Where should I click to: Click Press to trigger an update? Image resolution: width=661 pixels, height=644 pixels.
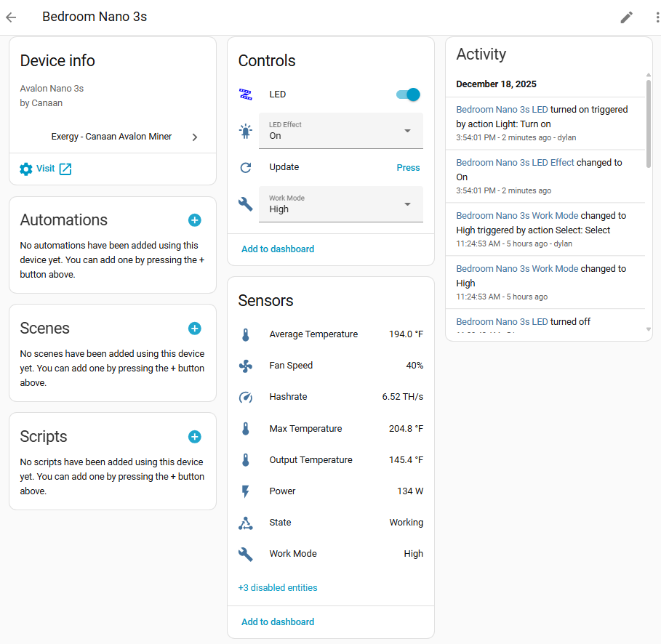[x=408, y=167]
